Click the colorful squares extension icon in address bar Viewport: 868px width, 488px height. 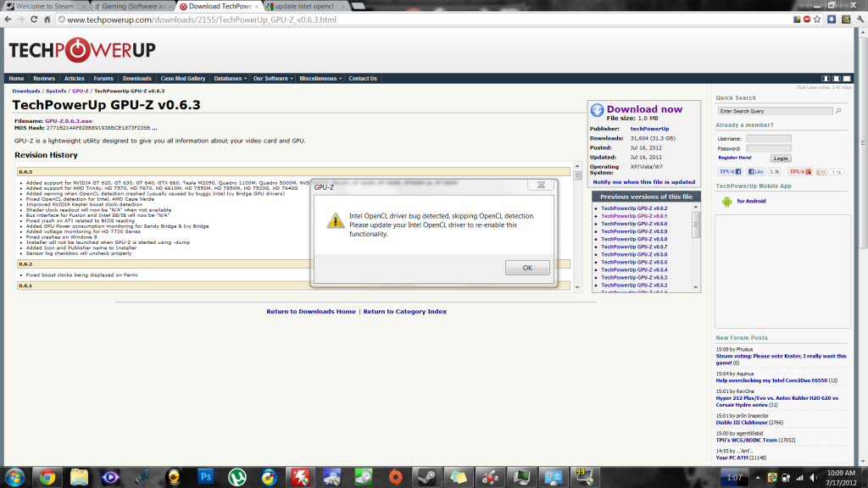click(797, 19)
